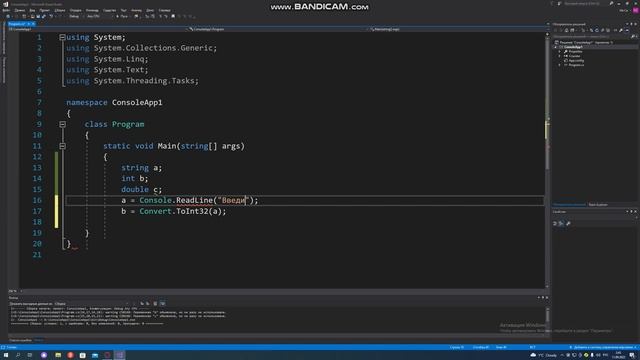Switch to the Список ошибок tab
The height and width of the screenshot is (360, 640).
20,340
